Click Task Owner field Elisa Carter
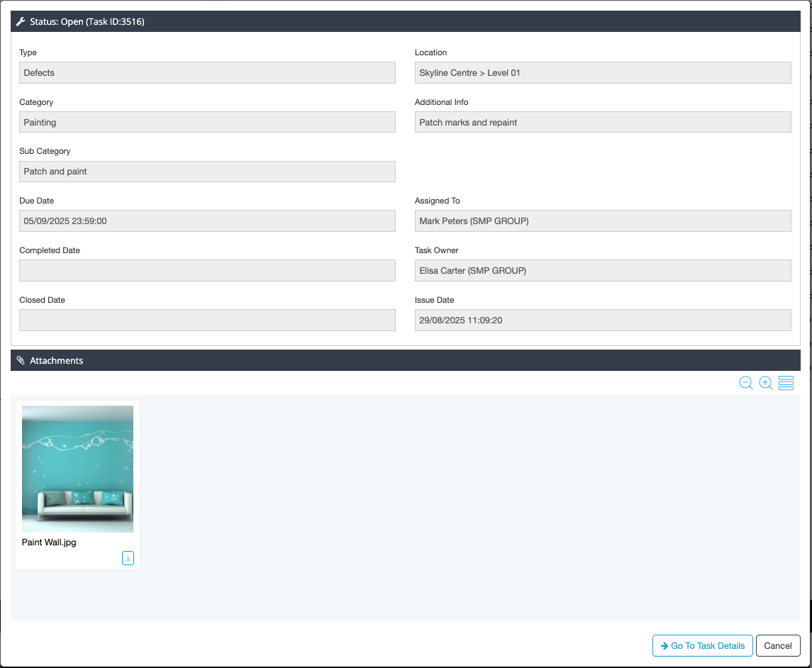The height and width of the screenshot is (668, 812). click(x=602, y=271)
